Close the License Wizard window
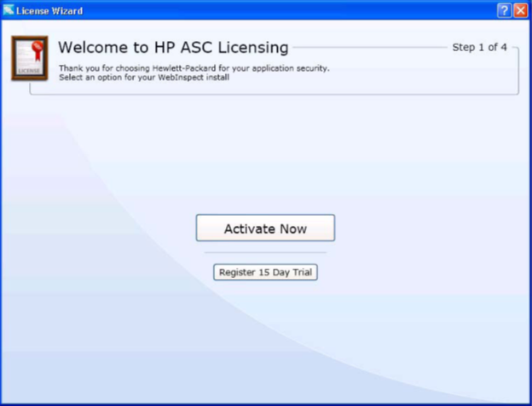Image resolution: width=532 pixels, height=406 pixels. [520, 10]
